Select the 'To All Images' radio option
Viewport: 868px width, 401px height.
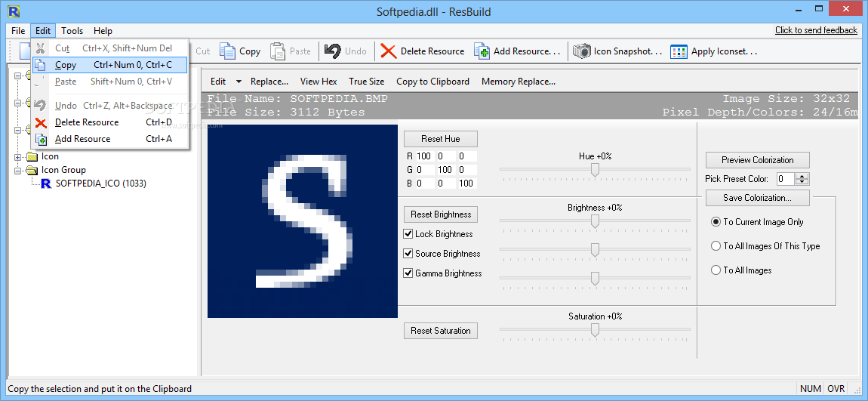pyautogui.click(x=716, y=270)
